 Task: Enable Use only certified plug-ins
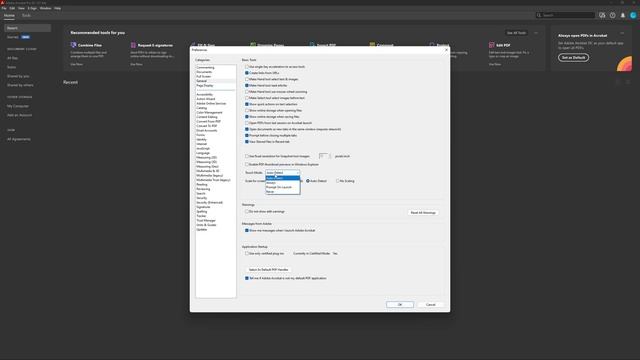(x=247, y=253)
